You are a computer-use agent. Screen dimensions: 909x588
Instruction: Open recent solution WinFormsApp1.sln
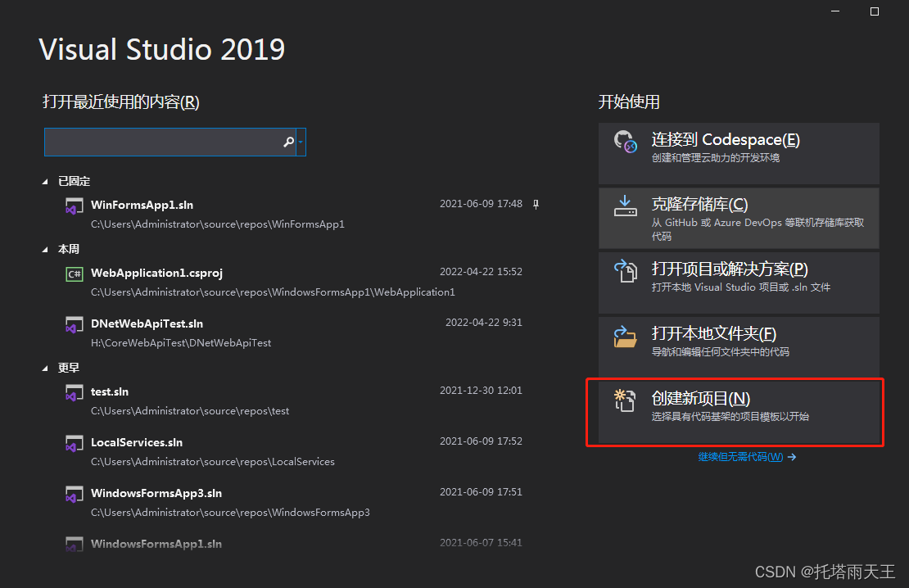(142, 205)
